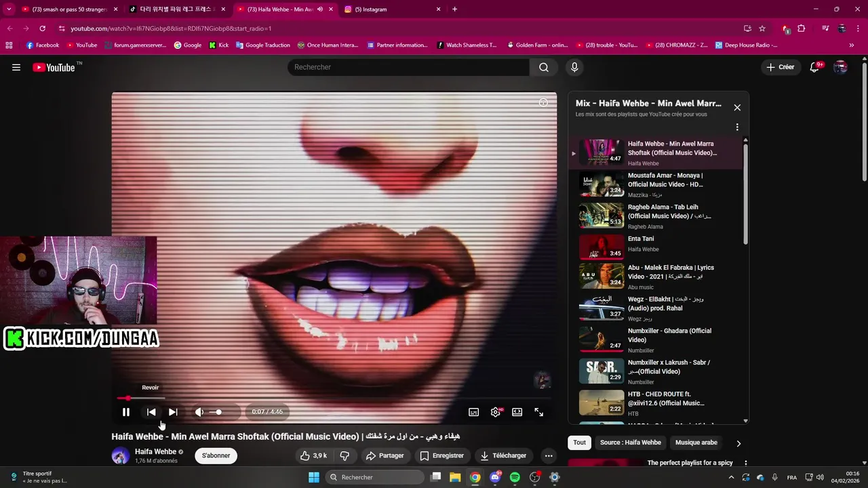
Task: Open options for the perfect playlist suggestion
Action: 746,463
